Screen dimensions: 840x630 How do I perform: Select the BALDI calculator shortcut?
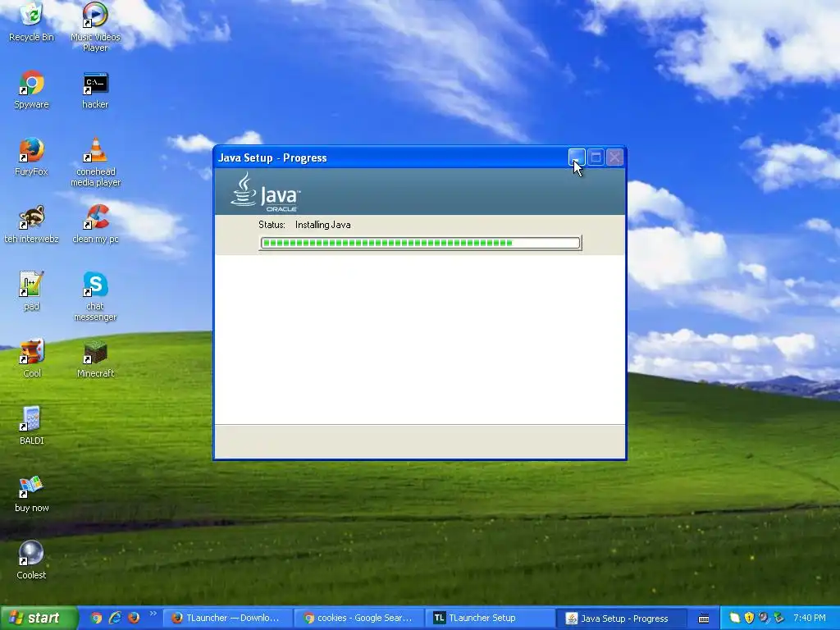point(31,426)
